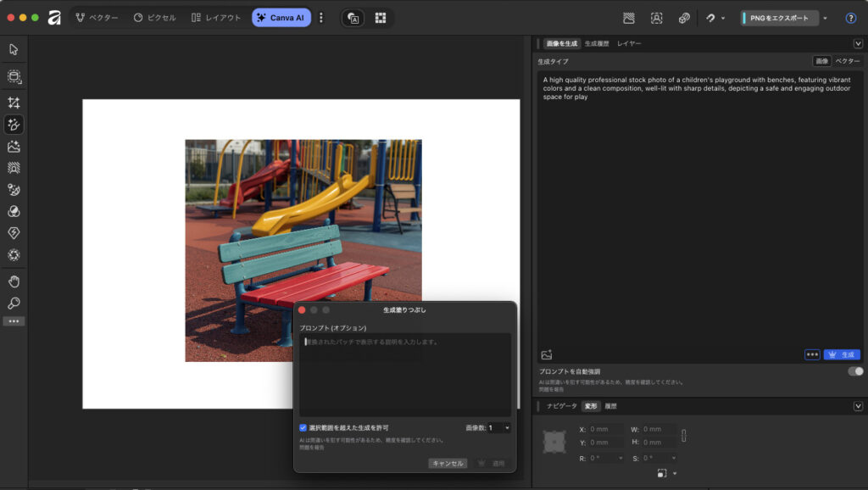Open the 画像数 dropdown in dialog
The image size is (868, 490).
coord(499,428)
